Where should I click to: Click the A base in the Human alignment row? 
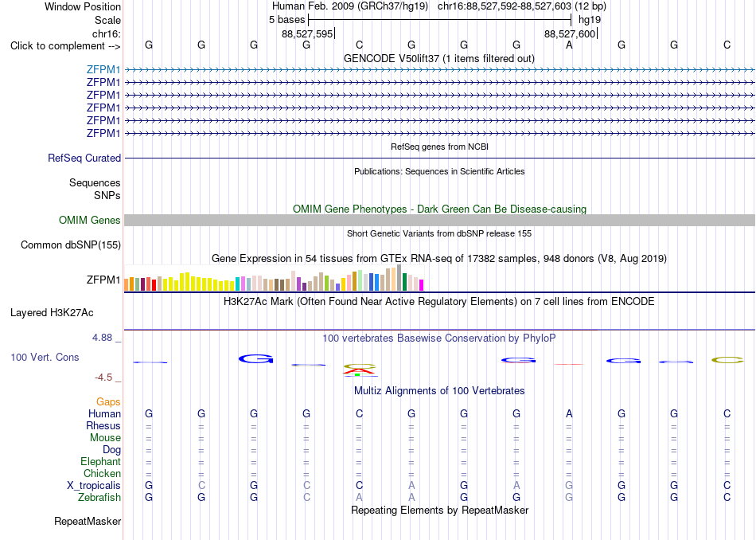pos(569,413)
